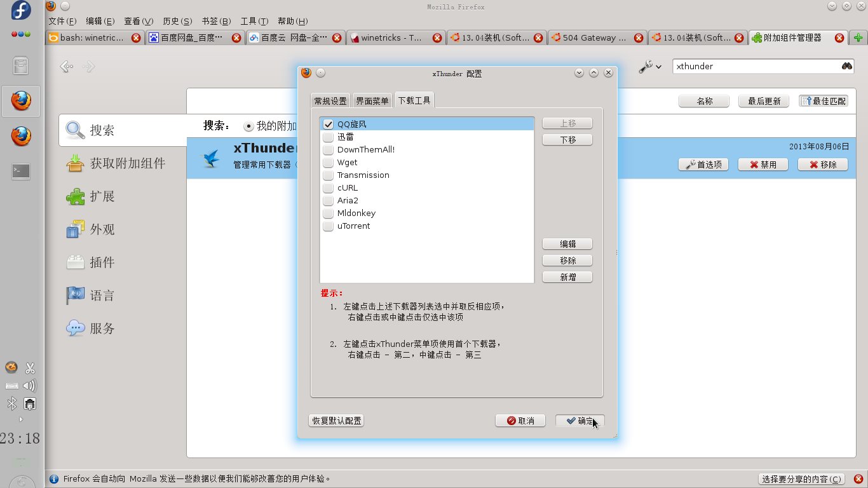Open the 文件(F) menu

coord(62,21)
